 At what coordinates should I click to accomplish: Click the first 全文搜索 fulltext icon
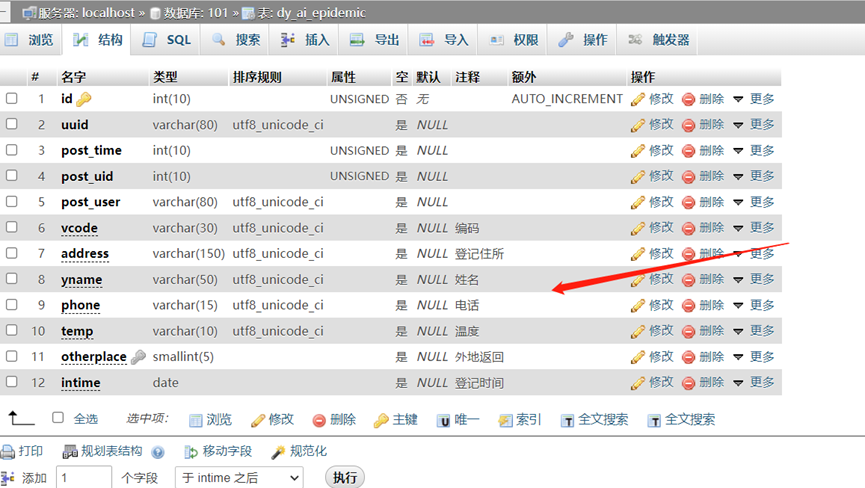[x=567, y=421]
